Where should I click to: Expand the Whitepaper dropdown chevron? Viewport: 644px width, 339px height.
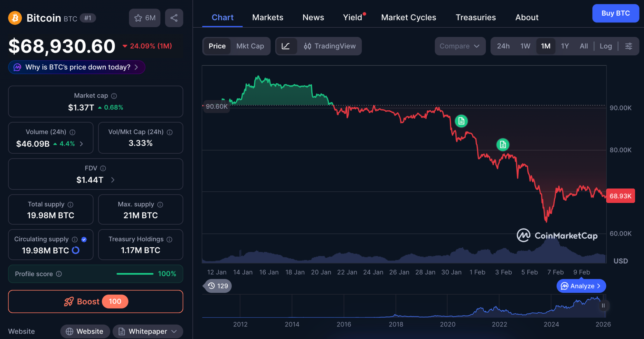pyautogui.click(x=174, y=331)
